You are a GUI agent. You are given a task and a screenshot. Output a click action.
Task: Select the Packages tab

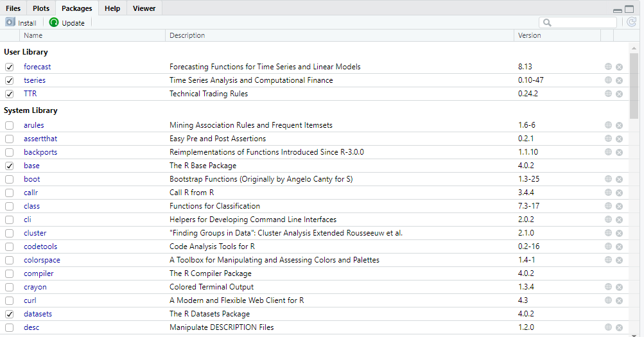click(x=77, y=8)
